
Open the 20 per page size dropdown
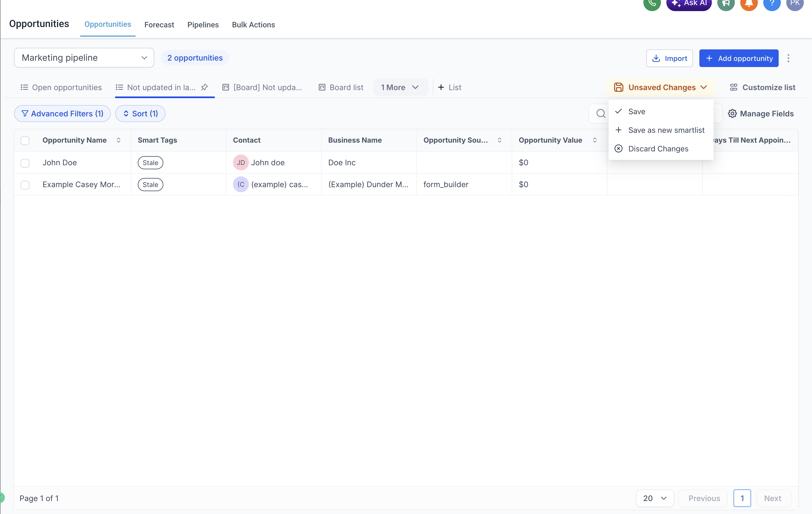click(x=655, y=498)
